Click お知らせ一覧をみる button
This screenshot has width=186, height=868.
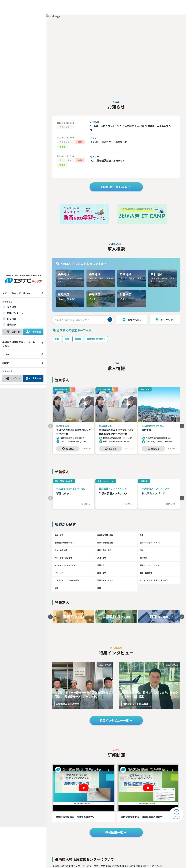click(116, 187)
